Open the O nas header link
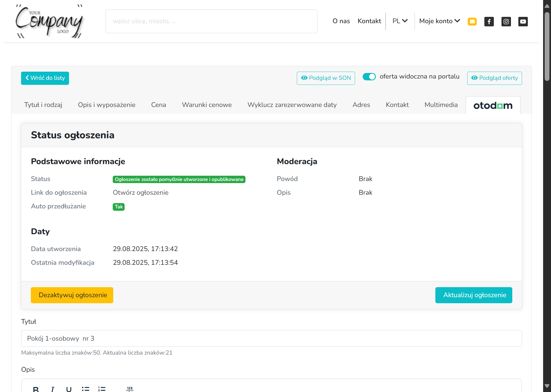 pos(341,21)
